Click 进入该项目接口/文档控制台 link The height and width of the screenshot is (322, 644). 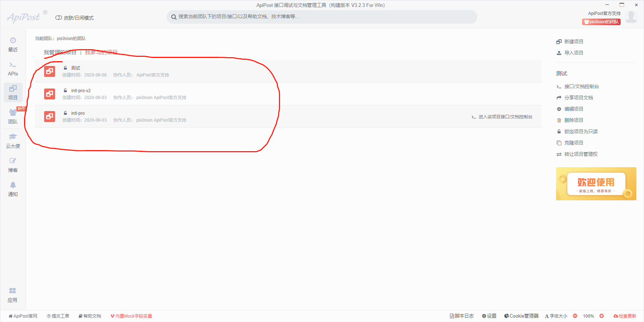(502, 117)
